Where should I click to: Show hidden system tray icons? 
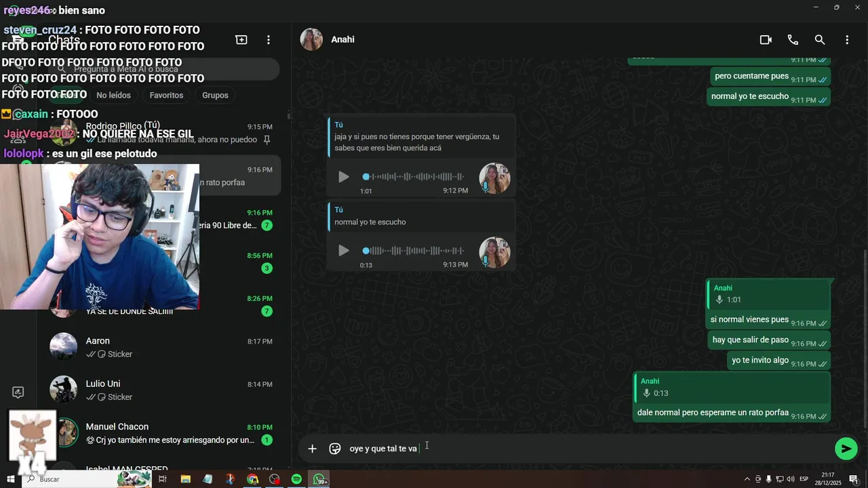pyautogui.click(x=747, y=479)
